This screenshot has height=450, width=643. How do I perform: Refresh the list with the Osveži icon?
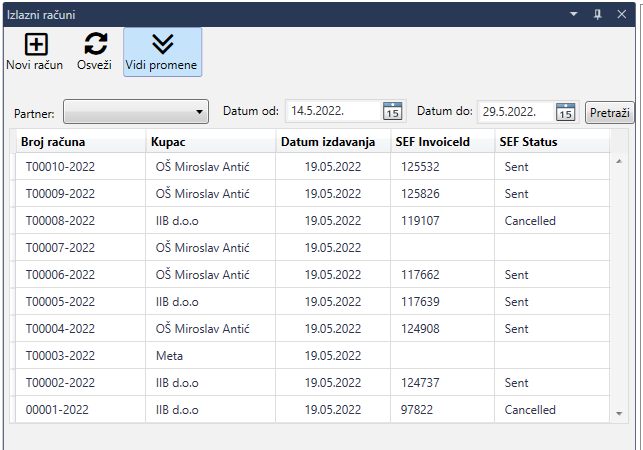pyautogui.click(x=96, y=43)
